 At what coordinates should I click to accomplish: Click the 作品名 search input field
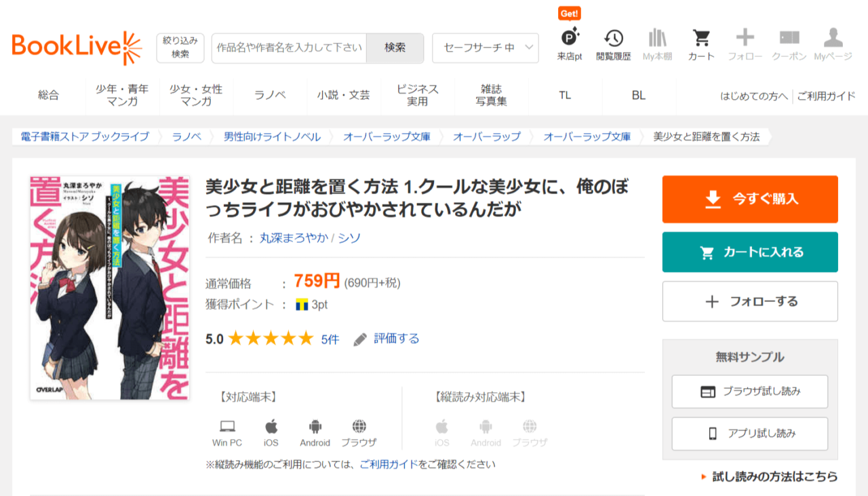pos(289,47)
